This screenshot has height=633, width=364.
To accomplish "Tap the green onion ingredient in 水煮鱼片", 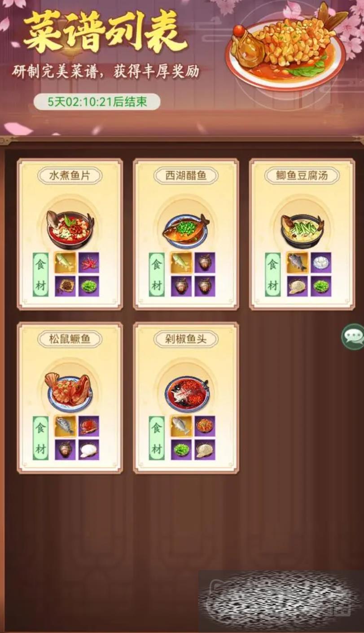I will (89, 286).
